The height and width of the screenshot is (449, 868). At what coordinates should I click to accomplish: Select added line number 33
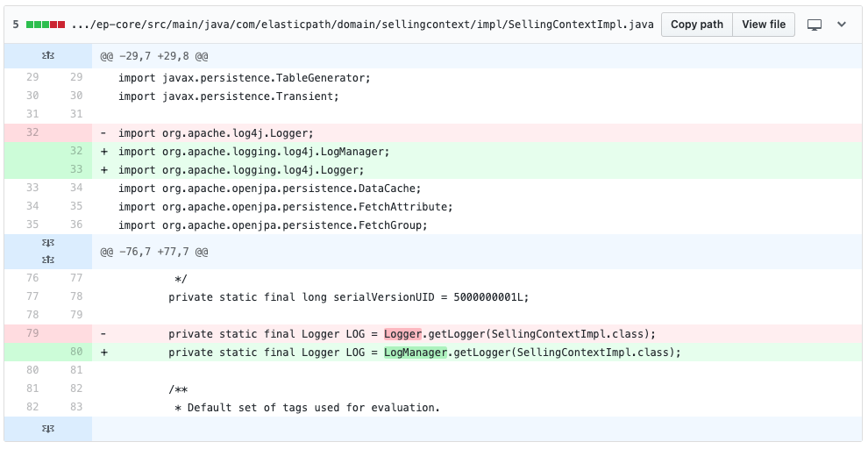76,169
